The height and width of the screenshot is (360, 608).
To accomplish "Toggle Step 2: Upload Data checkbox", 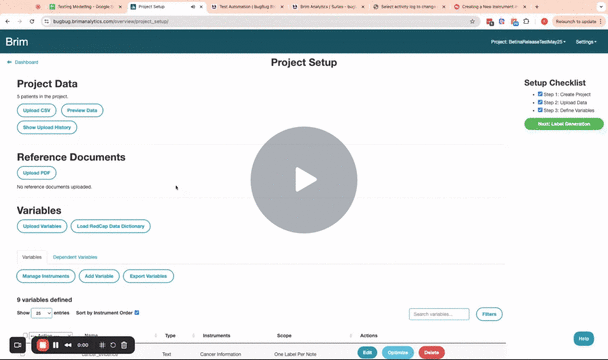I will point(540,102).
